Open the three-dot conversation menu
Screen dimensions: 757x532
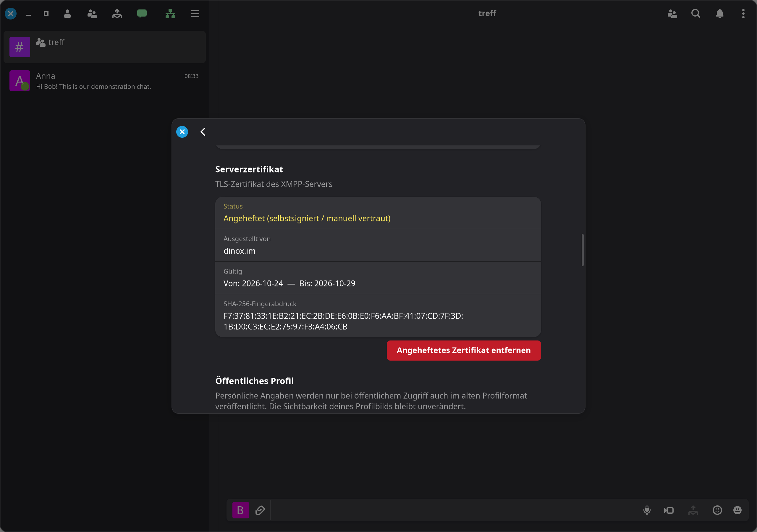[743, 14]
